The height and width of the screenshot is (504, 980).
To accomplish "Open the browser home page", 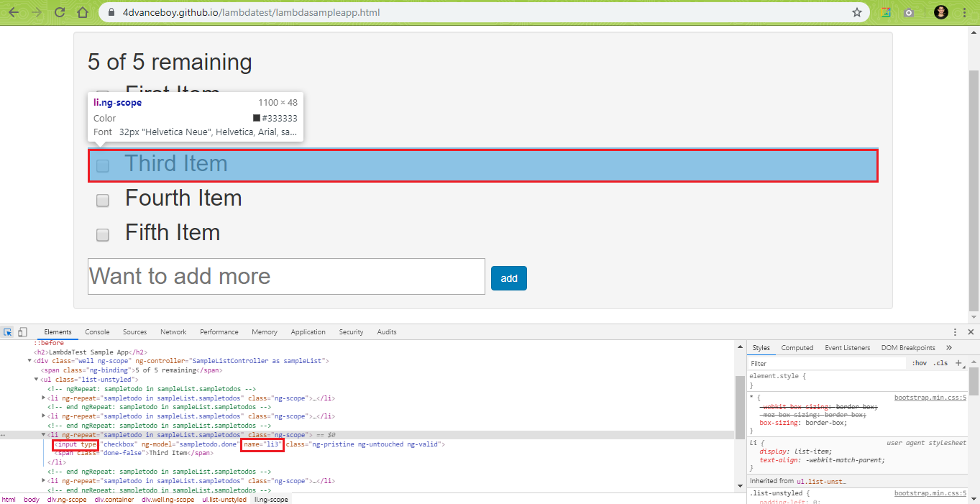I will 83,12.
